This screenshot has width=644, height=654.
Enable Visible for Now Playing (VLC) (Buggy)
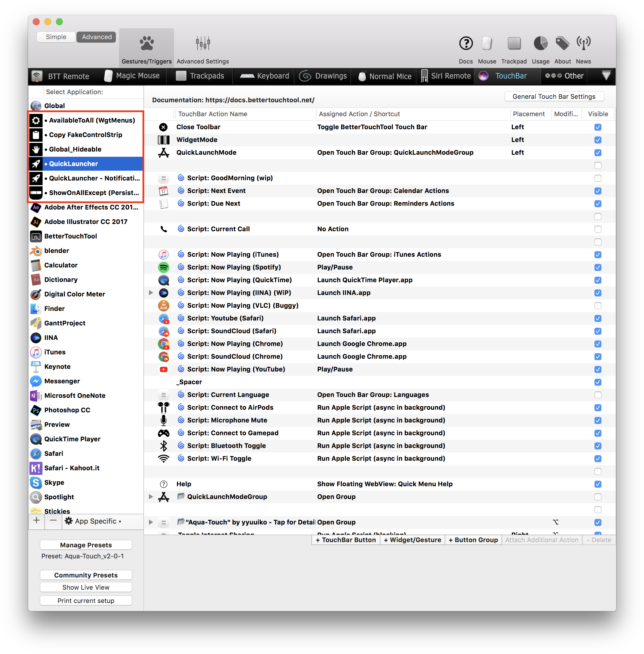[x=598, y=305]
